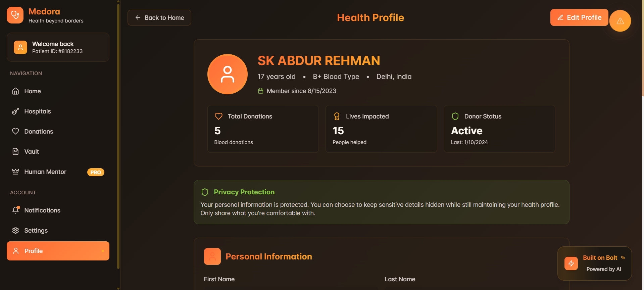The image size is (644, 290).
Task: Click the First Name label
Action: pyautogui.click(x=219, y=279)
